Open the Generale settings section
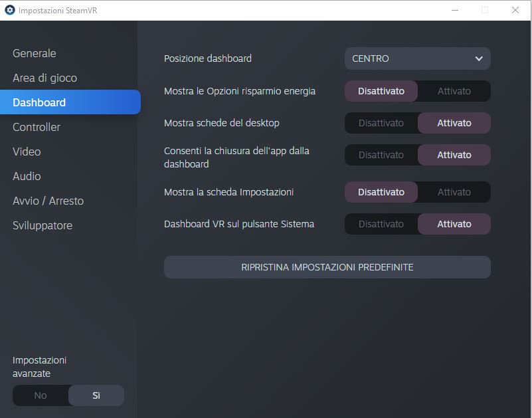The height and width of the screenshot is (418, 532). pos(35,53)
